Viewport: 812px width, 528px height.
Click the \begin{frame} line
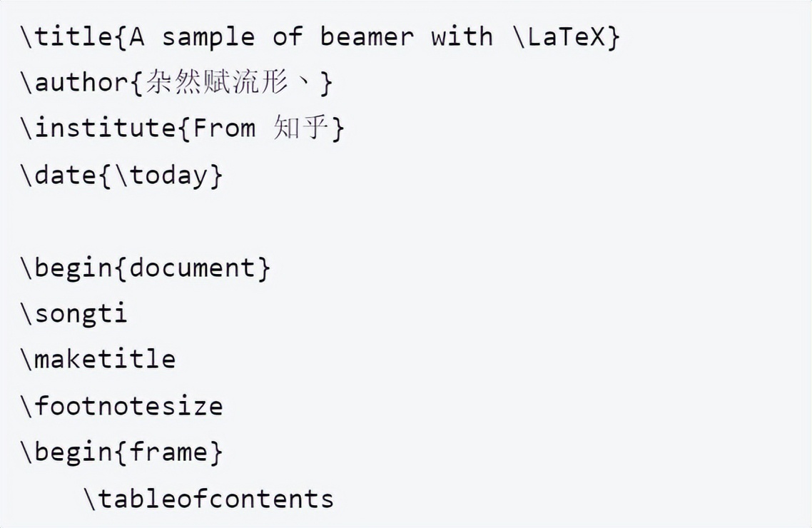click(122, 452)
